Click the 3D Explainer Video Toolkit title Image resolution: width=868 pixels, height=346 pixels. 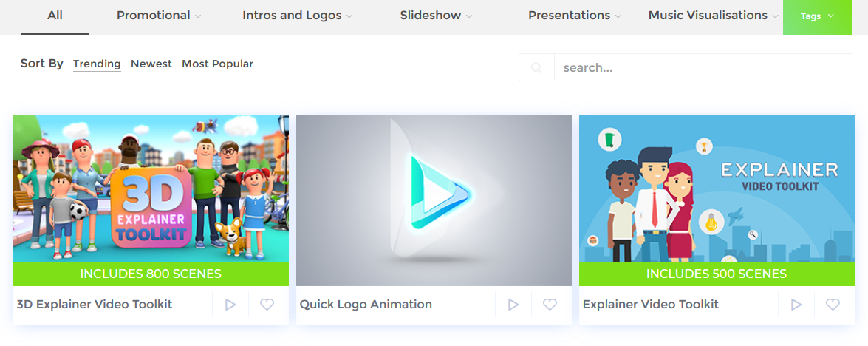point(95,305)
